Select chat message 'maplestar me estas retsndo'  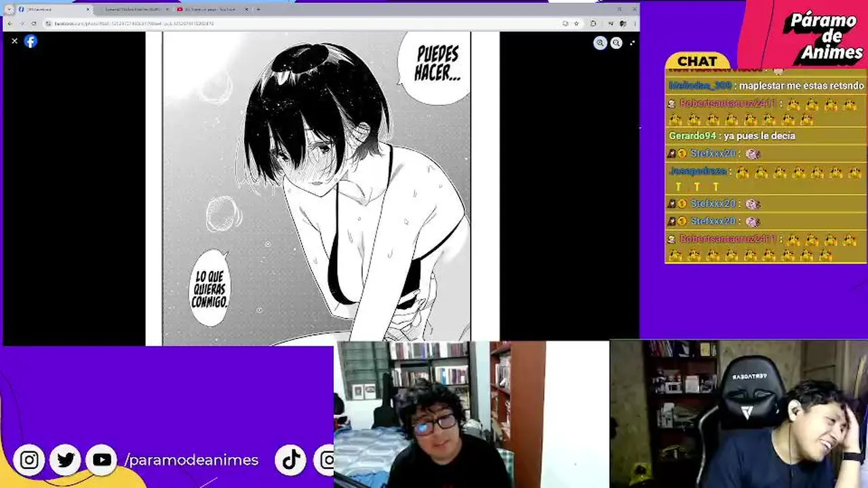click(802, 86)
